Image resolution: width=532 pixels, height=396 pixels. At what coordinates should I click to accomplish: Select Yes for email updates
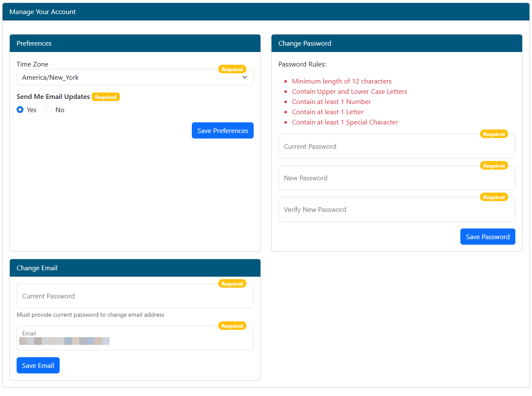pos(20,110)
